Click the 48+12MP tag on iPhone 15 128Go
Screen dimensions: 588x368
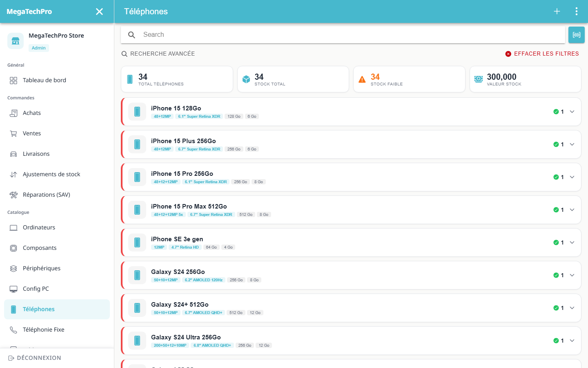(x=163, y=117)
